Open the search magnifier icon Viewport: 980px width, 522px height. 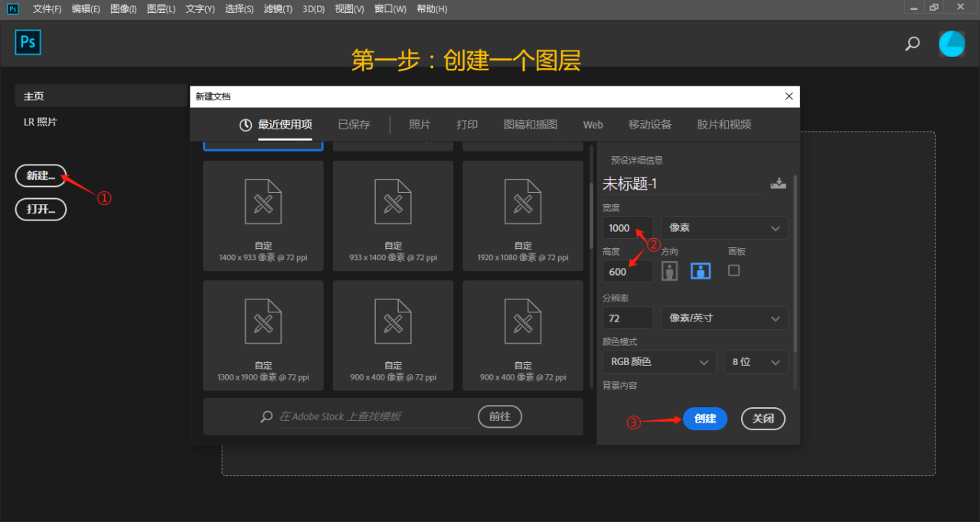(912, 44)
